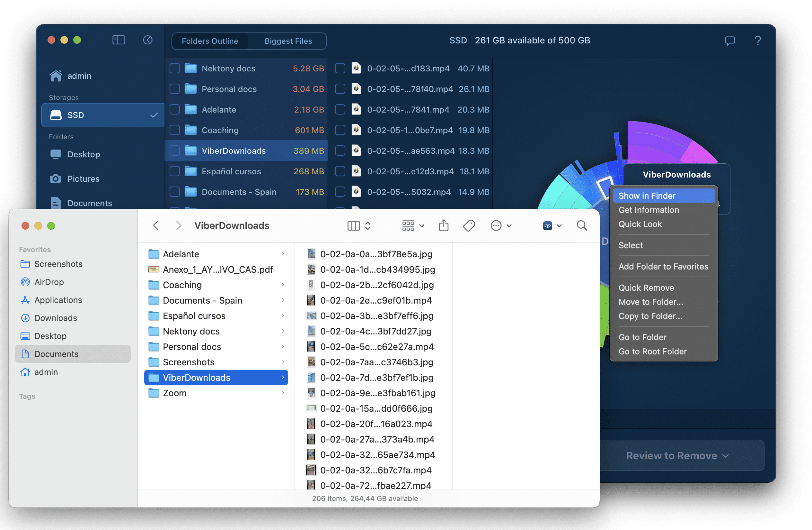Toggle checkbox next to ViberDownloads folder
The height and width of the screenshot is (530, 812).
click(175, 151)
